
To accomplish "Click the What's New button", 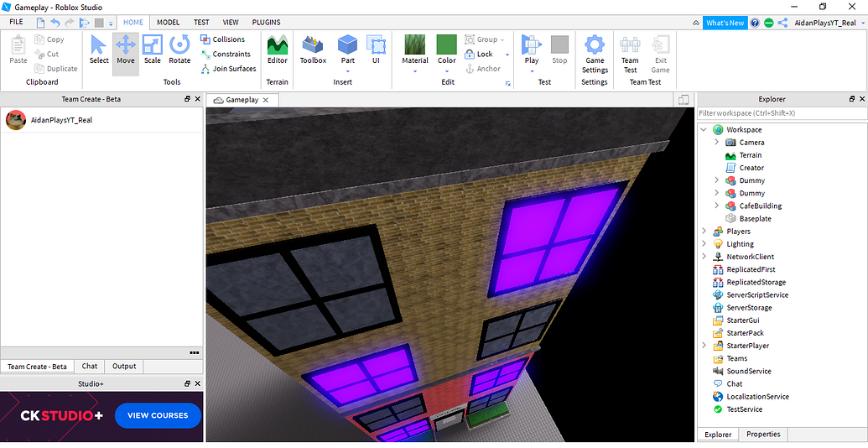I will point(725,23).
